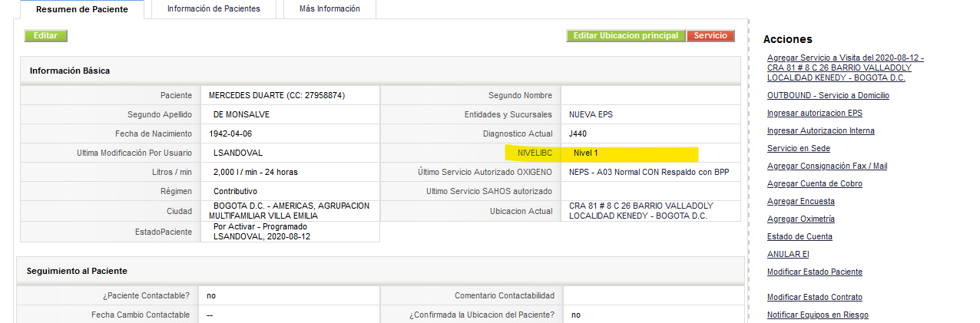The height and width of the screenshot is (323, 980).
Task: Select Modificar Estado Contrato link
Action: 815,297
